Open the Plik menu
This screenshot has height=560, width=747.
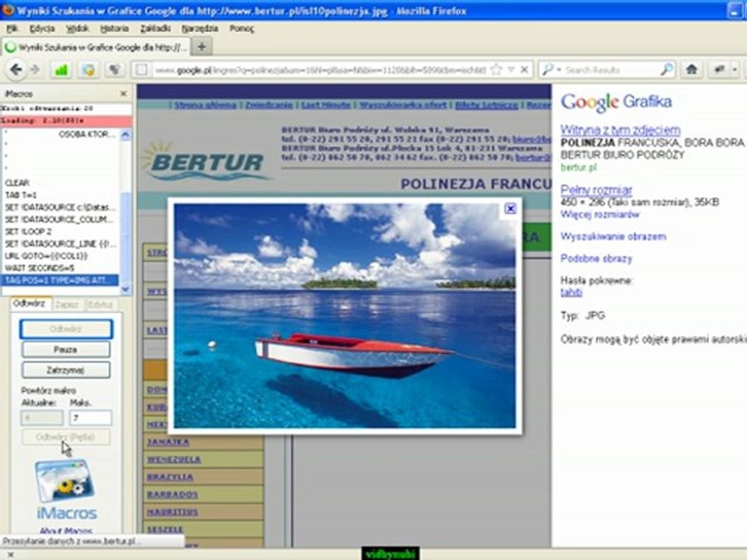pyautogui.click(x=12, y=29)
